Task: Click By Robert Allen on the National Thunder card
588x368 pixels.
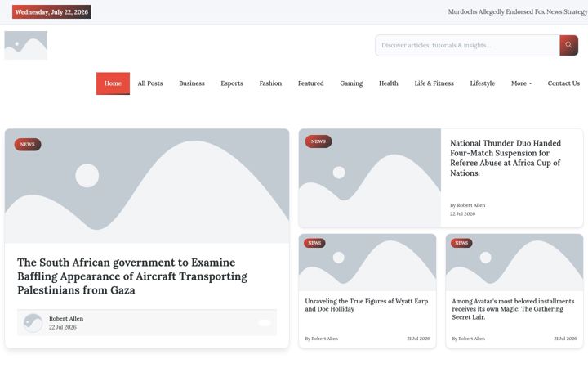Action: click(x=468, y=205)
